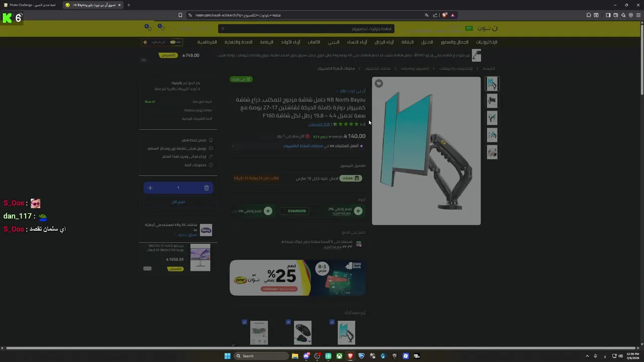Select the fourth product thumbnail
The height and width of the screenshot is (362, 644).
tap(492, 135)
